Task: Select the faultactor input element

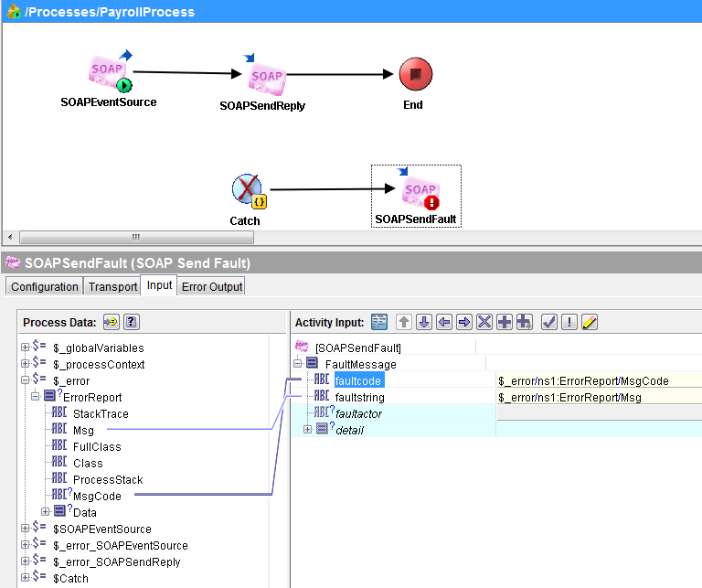Action: pos(358,413)
